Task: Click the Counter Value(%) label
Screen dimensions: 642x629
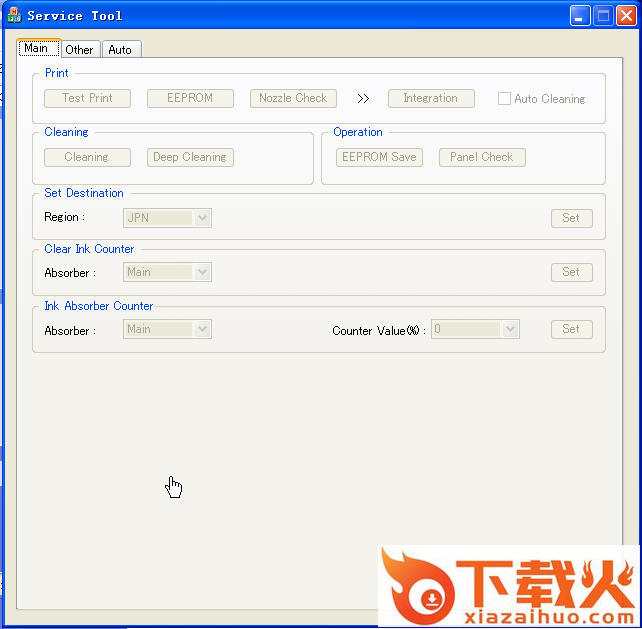Action: (x=379, y=330)
